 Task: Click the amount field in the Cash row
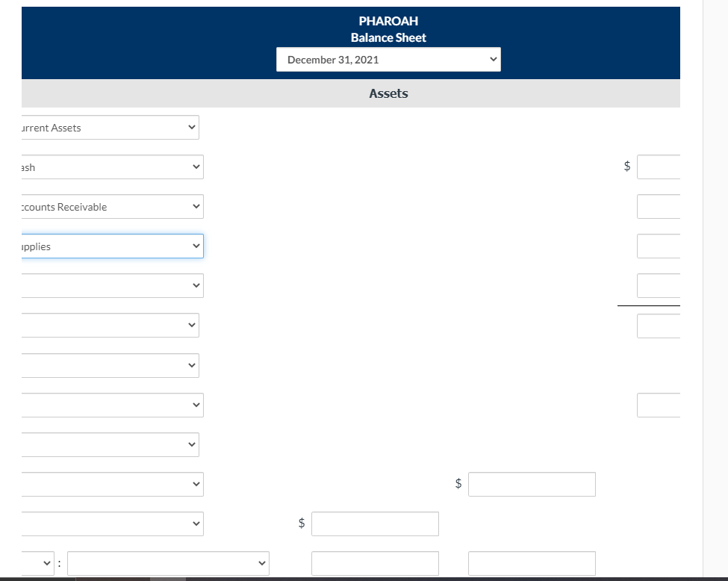(x=659, y=167)
